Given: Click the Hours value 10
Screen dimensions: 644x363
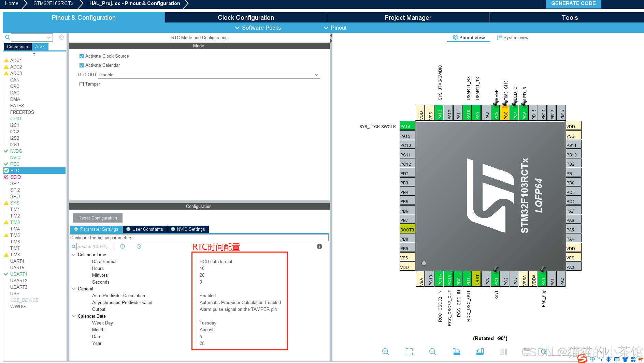Looking at the screenshot, I should [x=202, y=268].
